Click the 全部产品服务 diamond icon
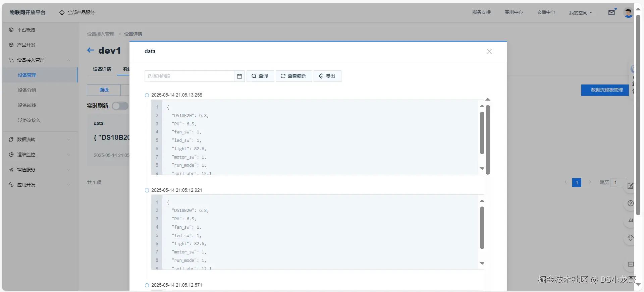Image resolution: width=644 pixels, height=292 pixels. point(62,12)
